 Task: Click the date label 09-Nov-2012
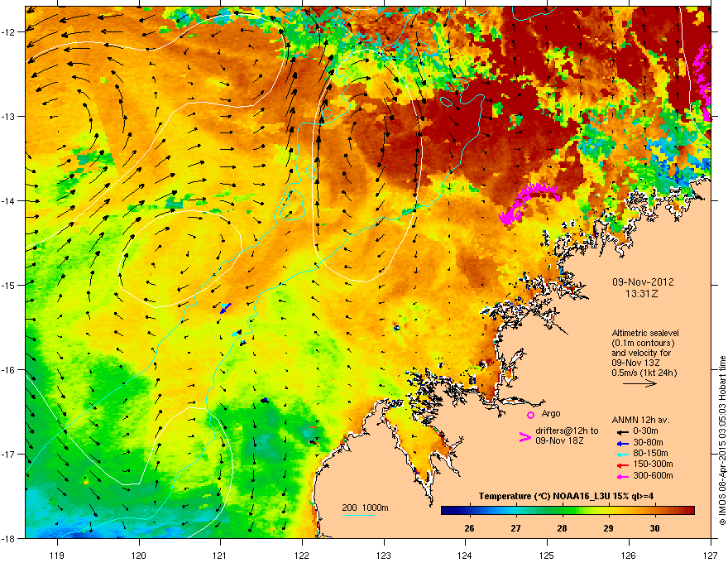click(x=643, y=282)
